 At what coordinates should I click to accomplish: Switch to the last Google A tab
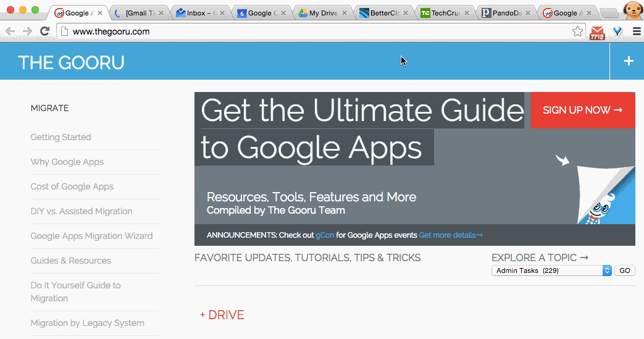click(566, 13)
